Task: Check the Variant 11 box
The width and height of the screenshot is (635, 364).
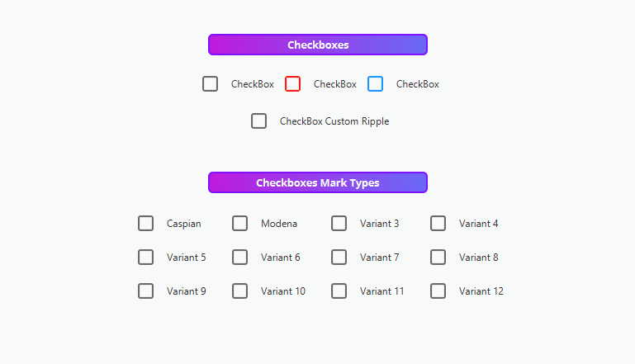Action: tap(339, 291)
